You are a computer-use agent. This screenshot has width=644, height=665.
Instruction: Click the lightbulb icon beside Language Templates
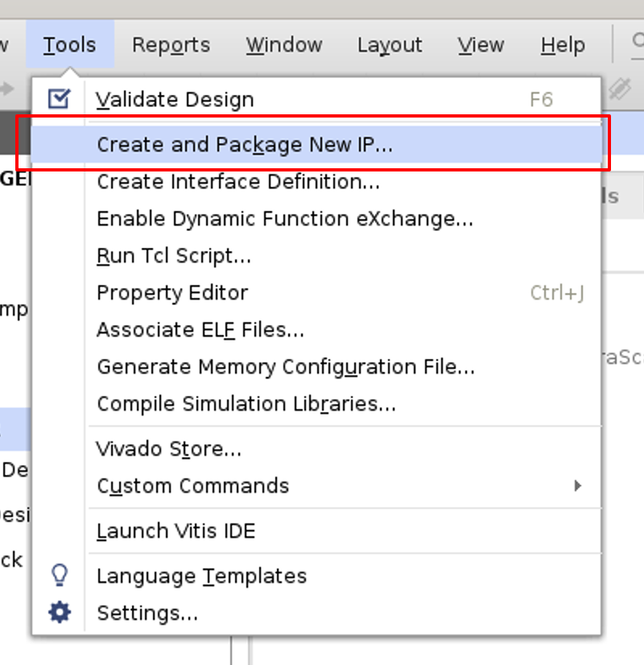[58, 575]
